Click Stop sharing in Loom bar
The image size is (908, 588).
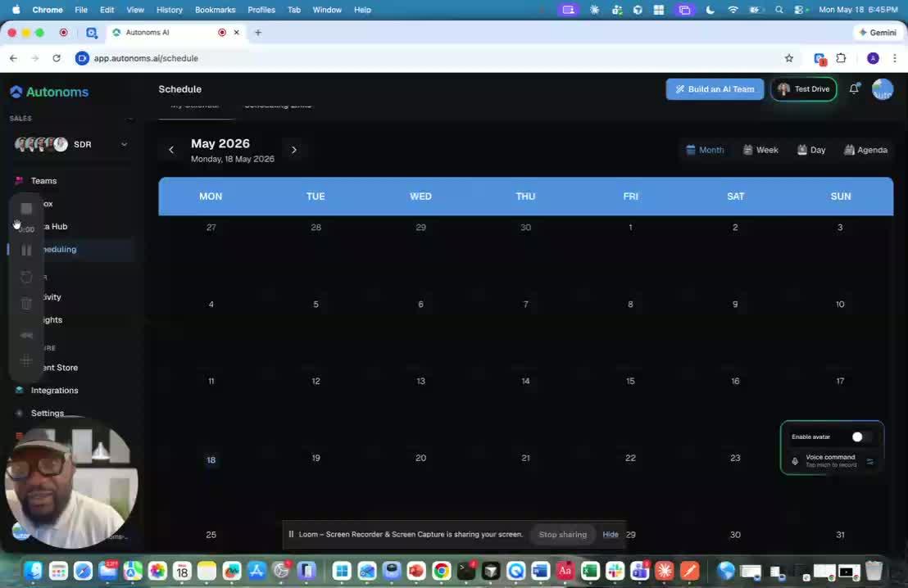pyautogui.click(x=562, y=534)
